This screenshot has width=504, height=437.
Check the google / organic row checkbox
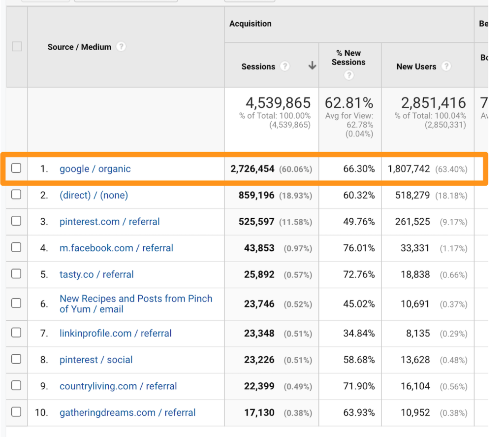point(16,168)
